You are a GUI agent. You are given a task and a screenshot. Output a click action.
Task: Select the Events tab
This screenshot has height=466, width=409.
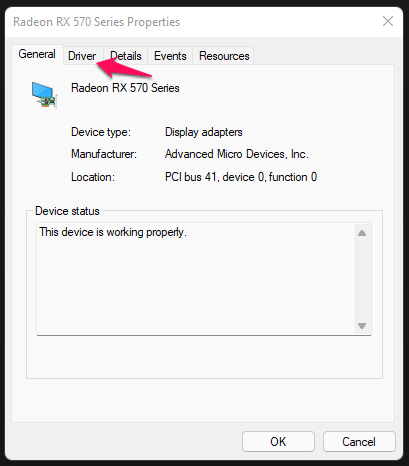coord(170,56)
